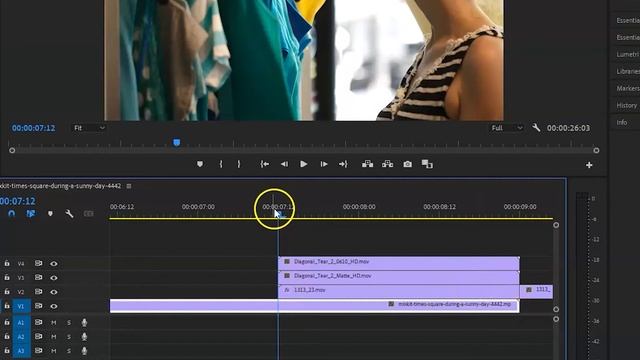Add a marker from the Timeline header

pos(50,213)
